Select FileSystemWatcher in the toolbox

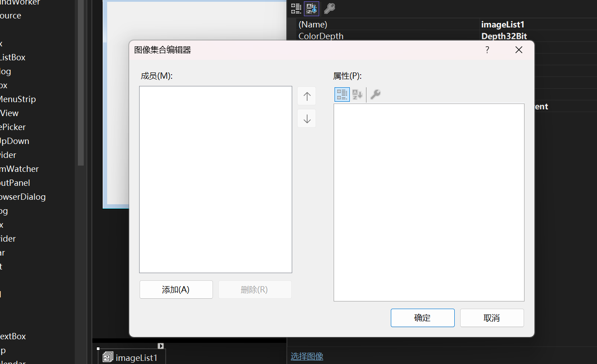[x=19, y=168]
